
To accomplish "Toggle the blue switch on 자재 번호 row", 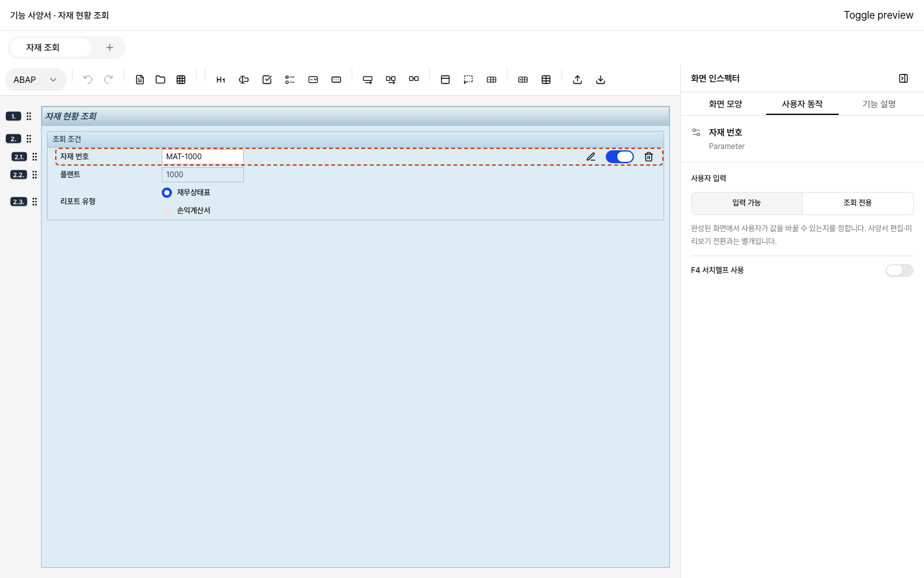I will [620, 157].
